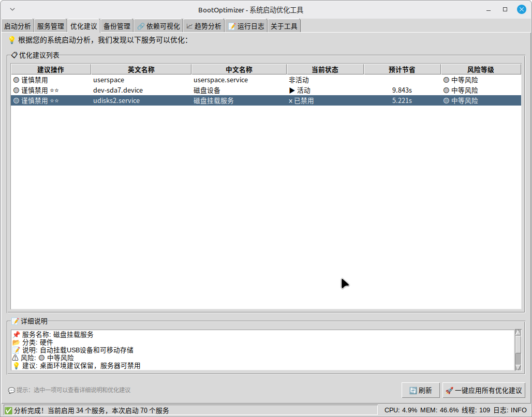Viewport: 532px width, 417px height.
Task: Click the 谨慎禁用 circle icon in dev-sda7.device row
Action: point(16,90)
